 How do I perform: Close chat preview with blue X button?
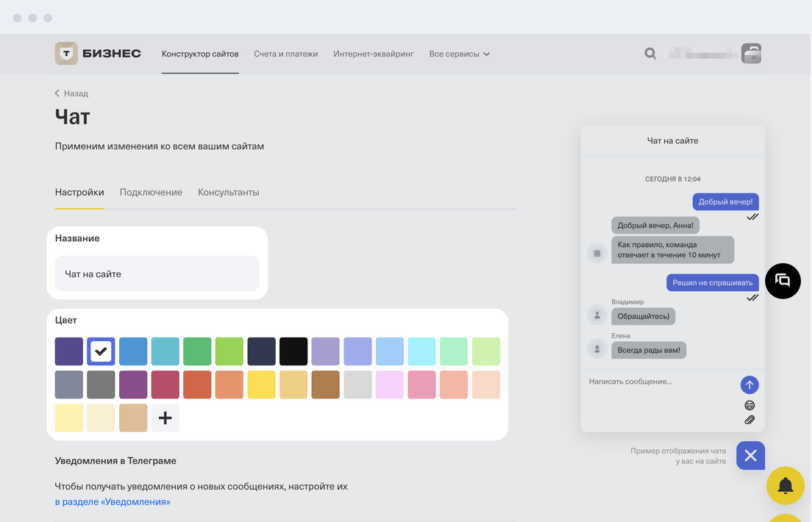(751, 456)
